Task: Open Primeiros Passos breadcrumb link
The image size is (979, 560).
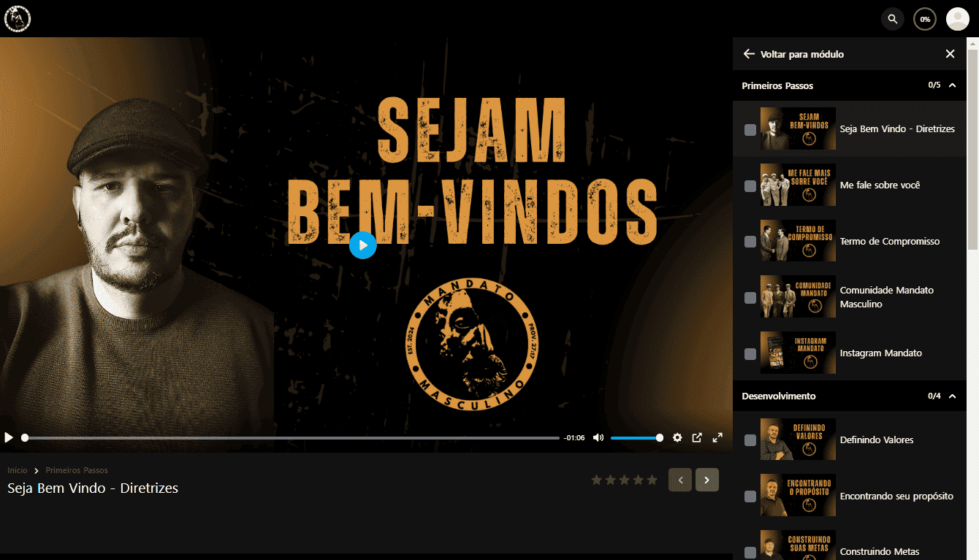Action: coord(77,470)
